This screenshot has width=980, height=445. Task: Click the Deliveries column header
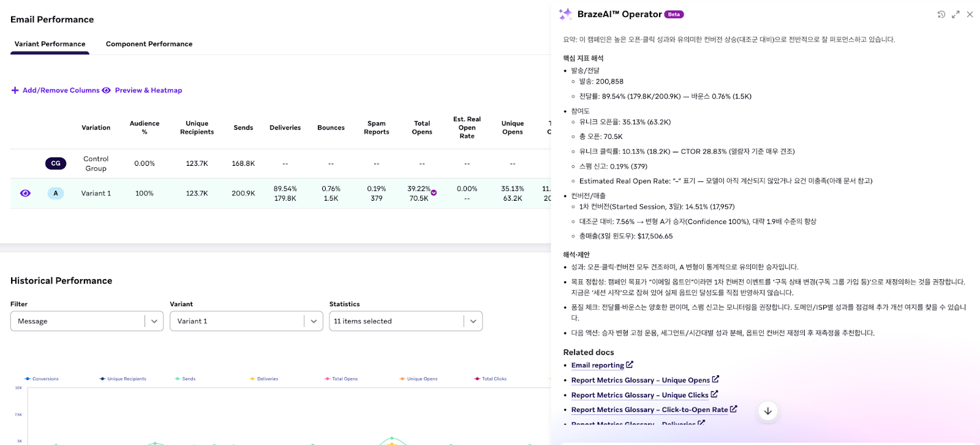285,127
